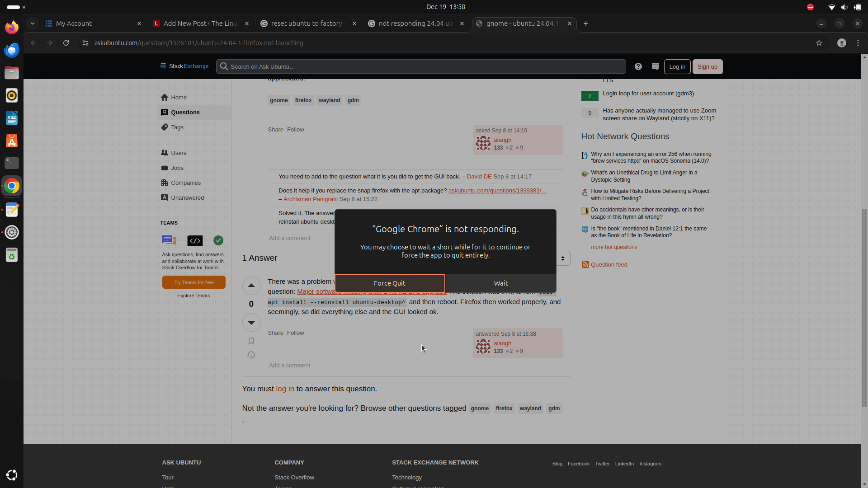This screenshot has height=488, width=868.
Task: Click the Sign up button
Action: point(708,66)
